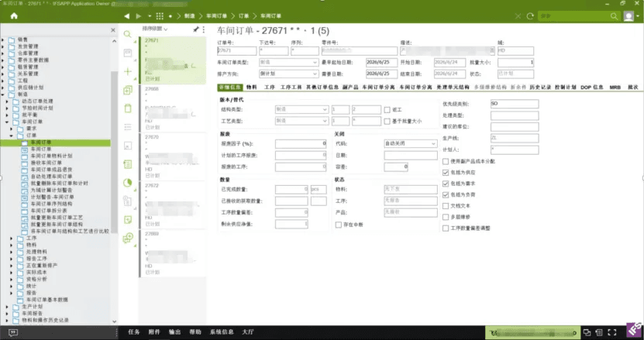Toggle the 基于批量大小 checkbox

click(387, 121)
